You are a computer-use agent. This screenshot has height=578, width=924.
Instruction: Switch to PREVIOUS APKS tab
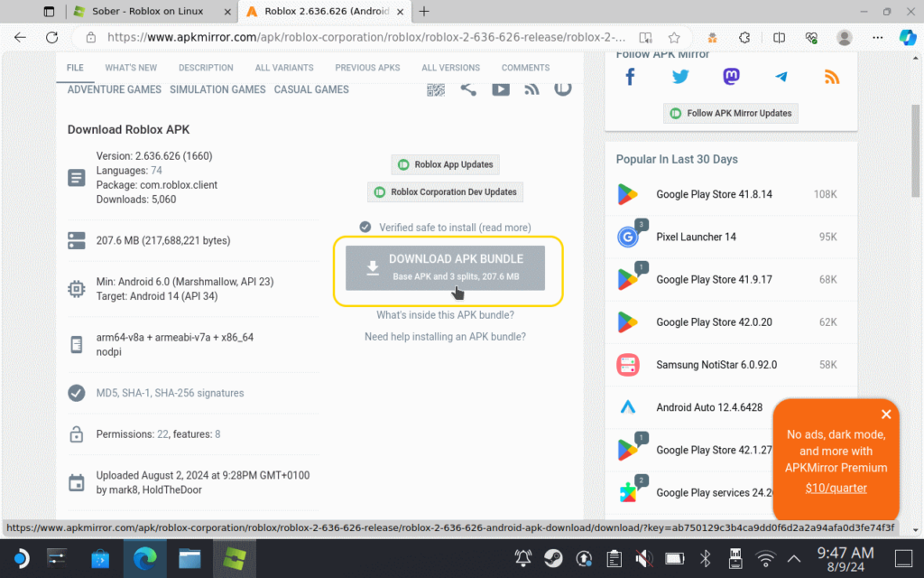coord(367,68)
